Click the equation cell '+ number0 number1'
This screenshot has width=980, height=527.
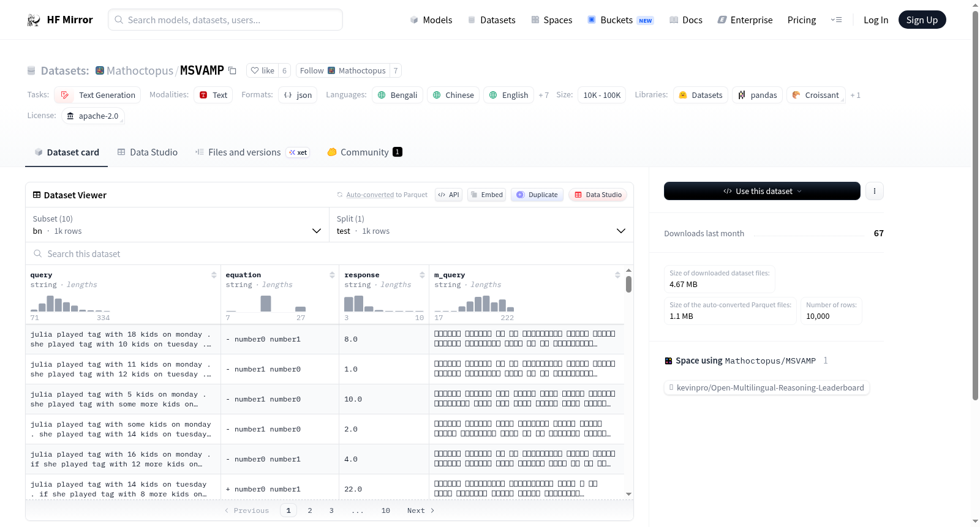click(280, 489)
